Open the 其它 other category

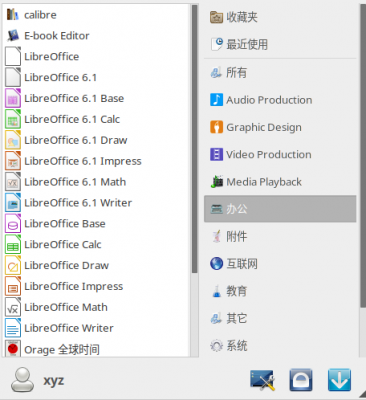pos(280,318)
